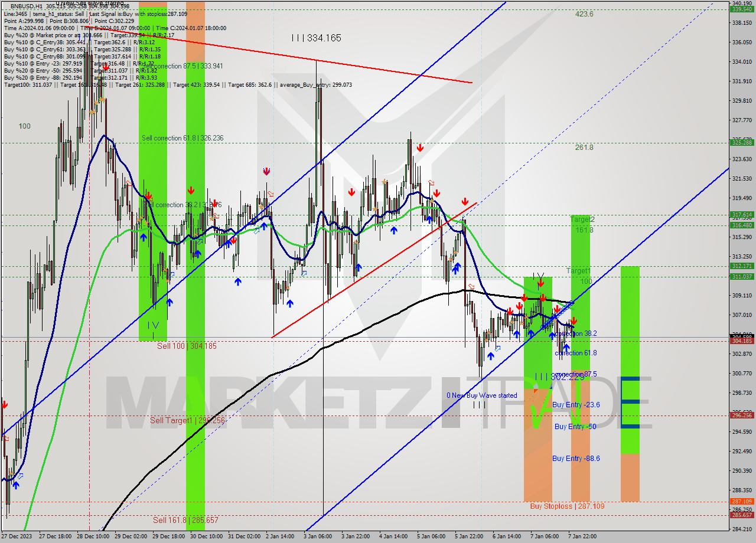Screen dimensions: 756x543
Task: Select the 'Sell correction 87.5 | 333.941' label
Action: (183, 66)
